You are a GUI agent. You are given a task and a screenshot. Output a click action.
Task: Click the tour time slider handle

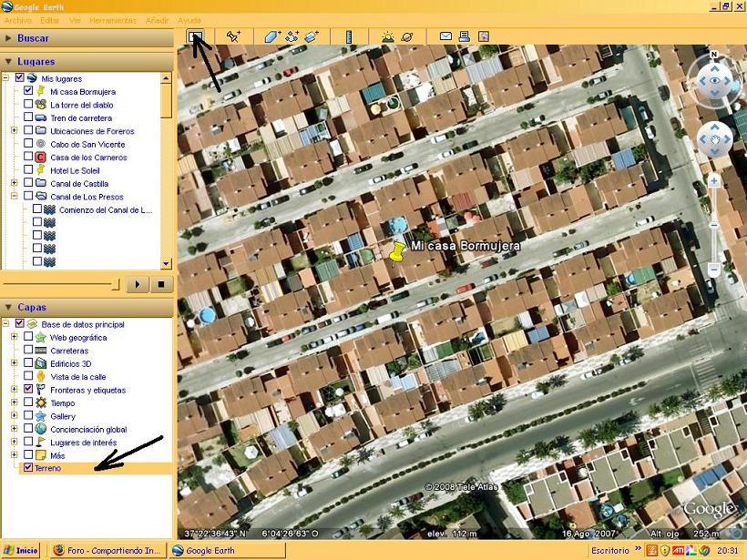tap(115, 284)
